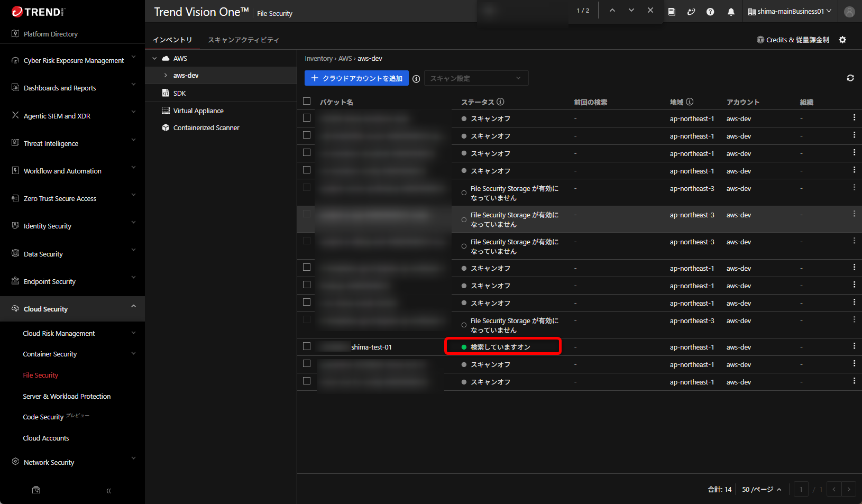Check the second bucket row checkbox
The image size is (862, 504).
(x=307, y=135)
